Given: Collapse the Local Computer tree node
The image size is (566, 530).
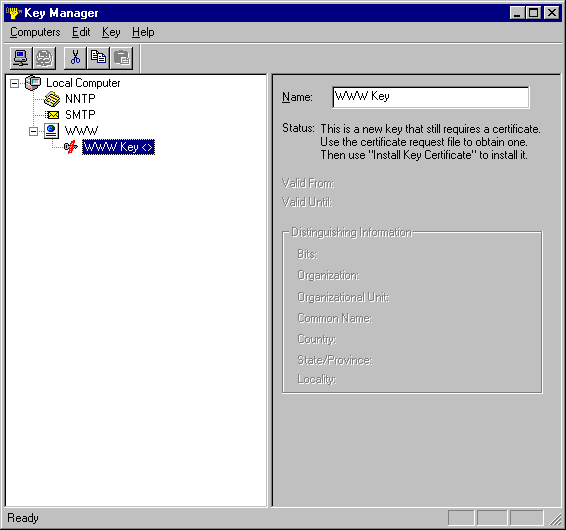Looking at the screenshot, I should click(x=14, y=83).
